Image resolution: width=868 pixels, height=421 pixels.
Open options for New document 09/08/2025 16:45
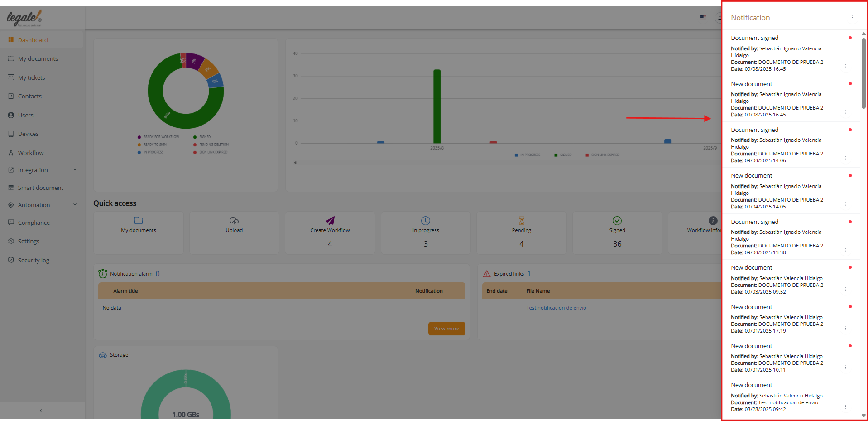point(845,112)
